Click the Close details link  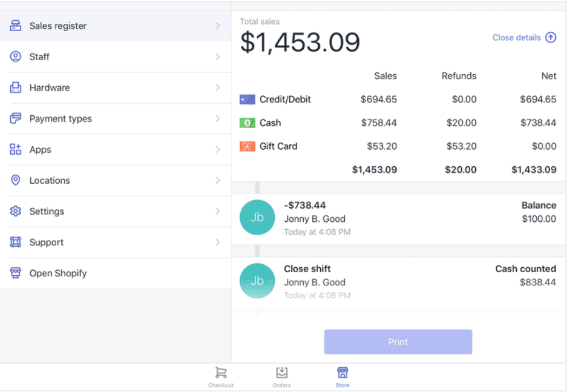point(516,37)
